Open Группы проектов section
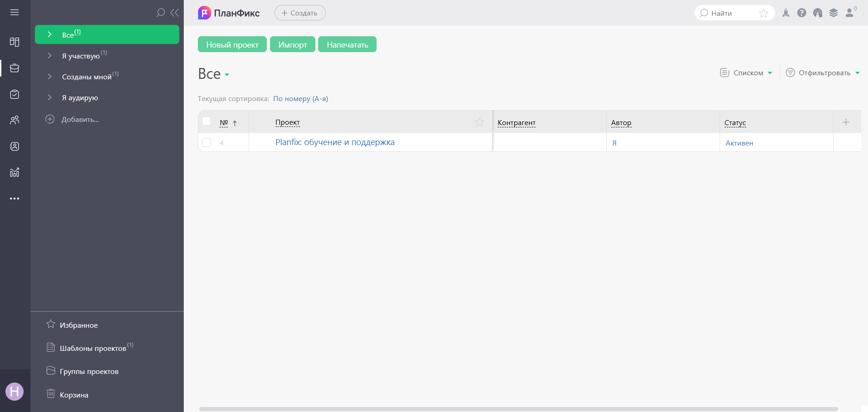868x412 pixels. point(89,371)
